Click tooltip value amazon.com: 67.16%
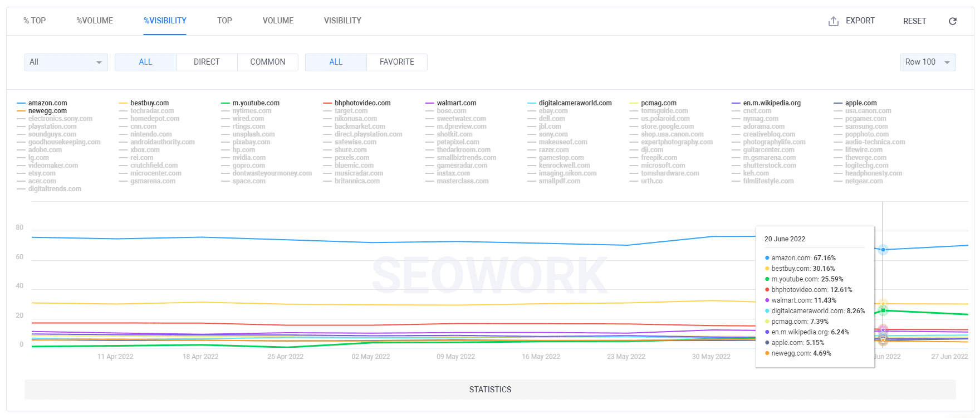 tap(800, 258)
